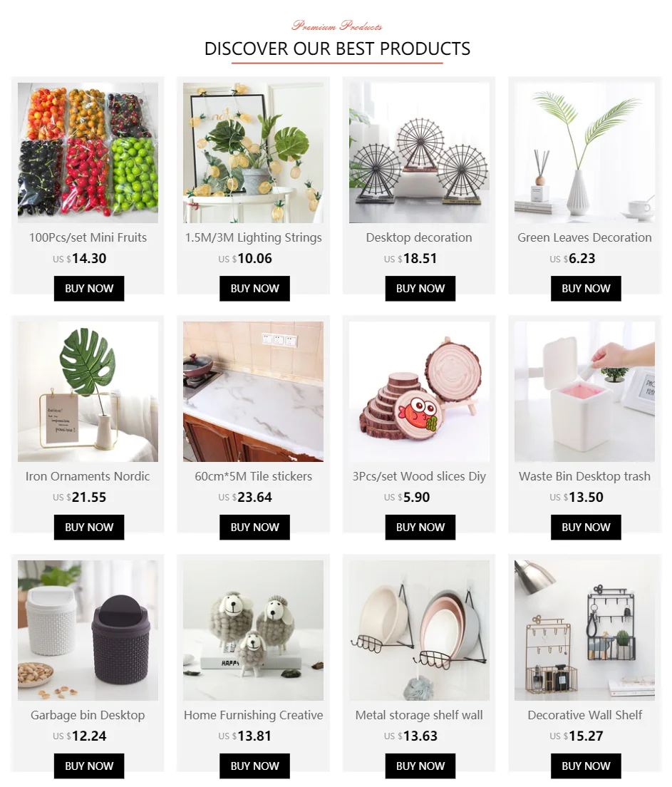This screenshot has width=672, height=787.
Task: Buy the 1.5M/3M Lighting Strings now
Action: [254, 289]
